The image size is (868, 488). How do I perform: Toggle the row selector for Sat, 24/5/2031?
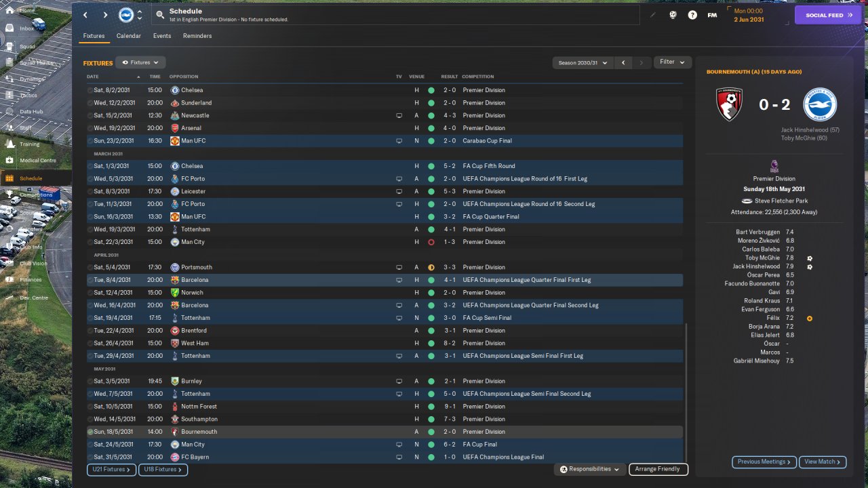[x=90, y=445]
